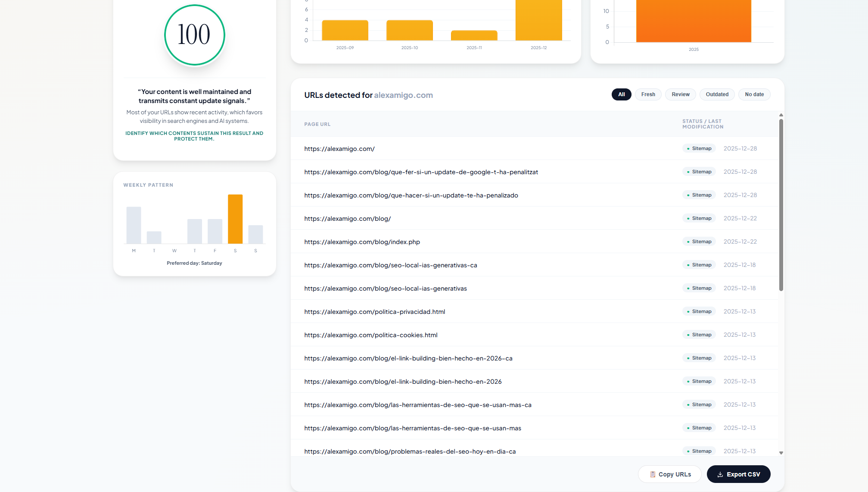The image size is (868, 492).
Task: Toggle the Outdated filter
Action: (x=717, y=94)
